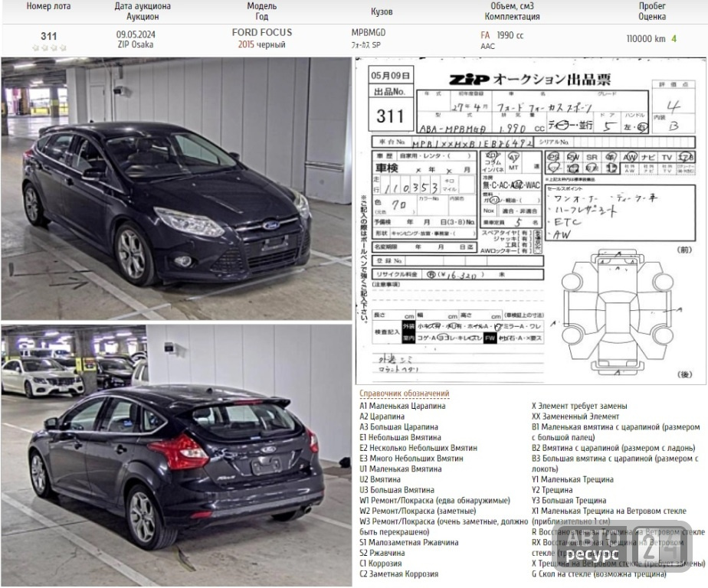
Task: Click legend entry W1 Ремонт/Покраска едва обнаружимые
Action: [x=434, y=501]
